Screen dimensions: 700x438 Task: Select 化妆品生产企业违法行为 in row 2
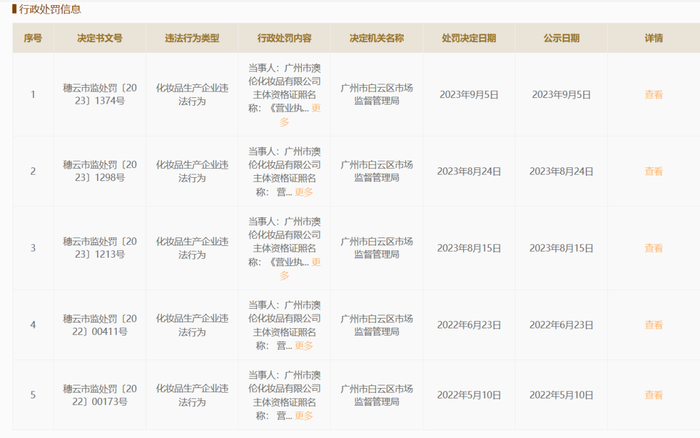pos(192,171)
